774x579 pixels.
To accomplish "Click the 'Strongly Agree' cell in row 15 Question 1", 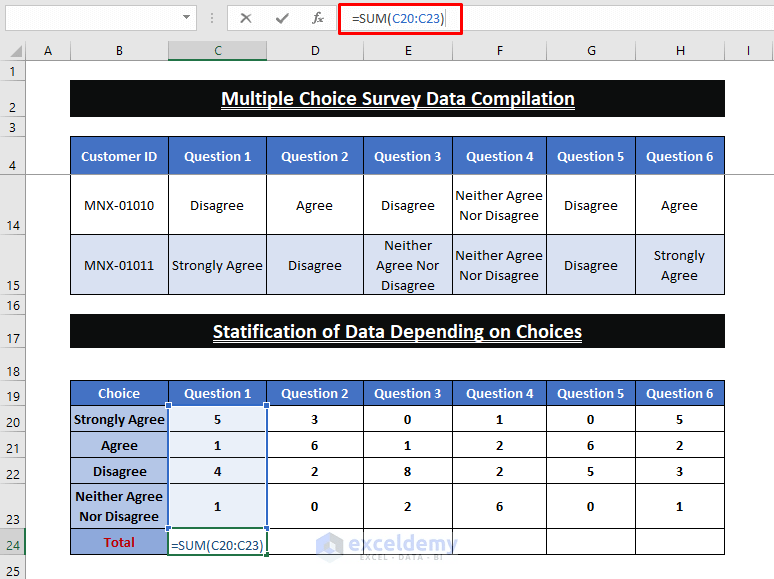I will [x=217, y=265].
